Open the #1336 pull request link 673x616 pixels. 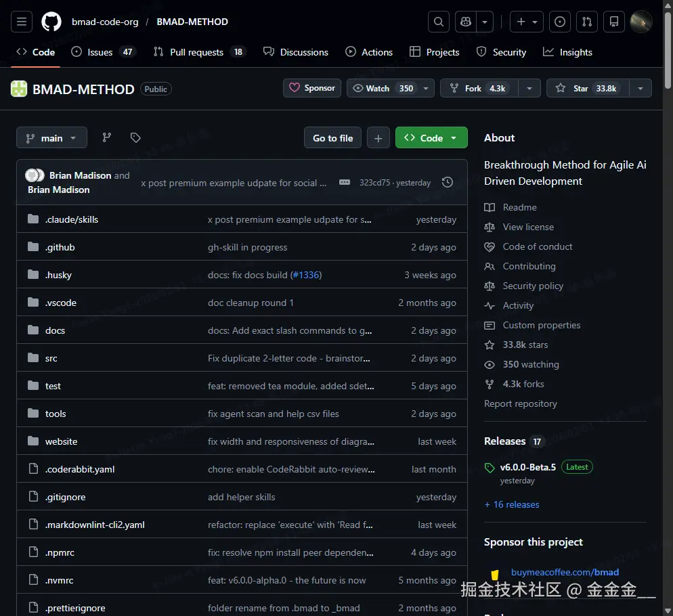point(306,275)
